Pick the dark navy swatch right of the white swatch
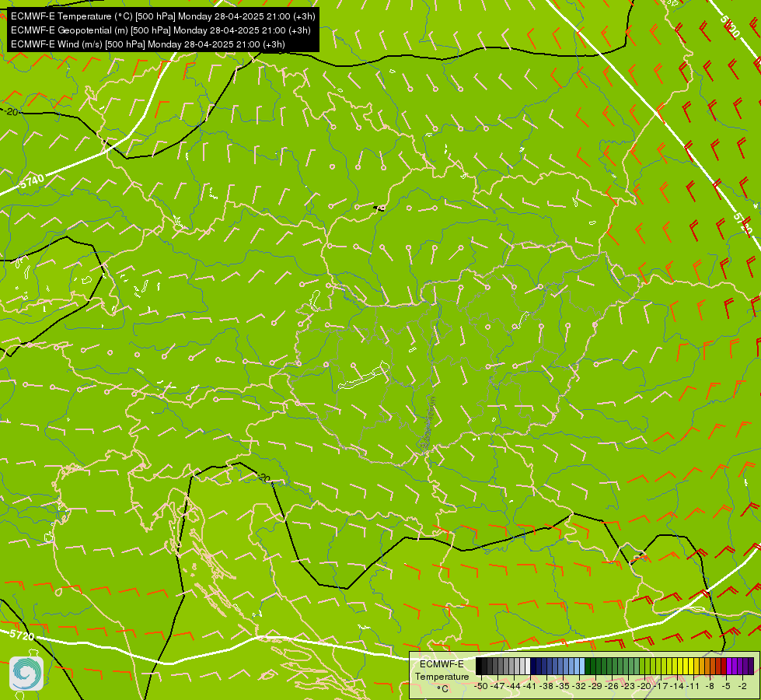The image size is (761, 700). [533, 666]
